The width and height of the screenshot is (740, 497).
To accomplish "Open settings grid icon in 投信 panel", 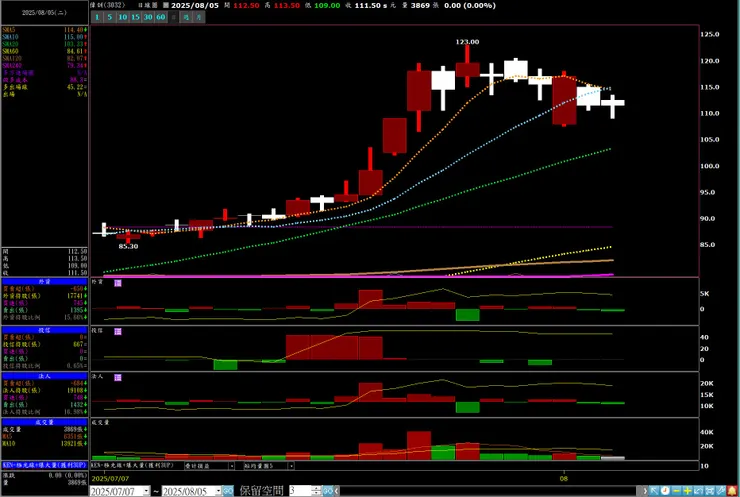I will 118,332.
